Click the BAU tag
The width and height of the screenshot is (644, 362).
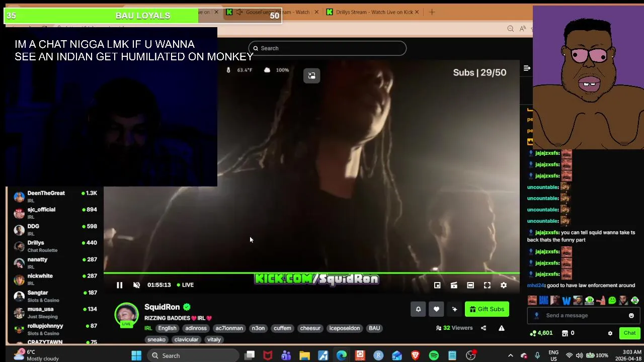(374, 328)
